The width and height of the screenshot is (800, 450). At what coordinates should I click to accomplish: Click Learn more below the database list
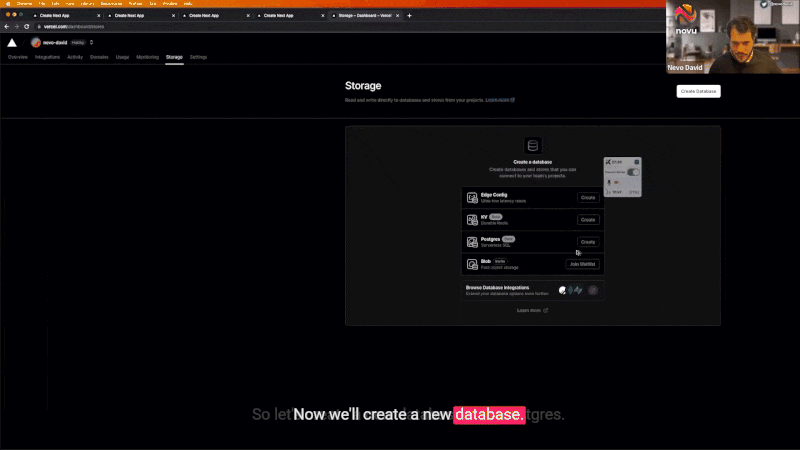(x=532, y=310)
